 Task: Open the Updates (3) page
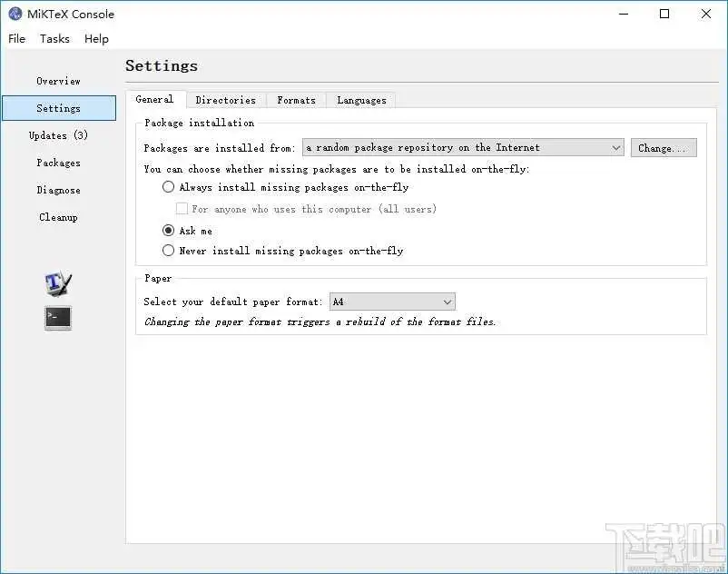pyautogui.click(x=58, y=135)
